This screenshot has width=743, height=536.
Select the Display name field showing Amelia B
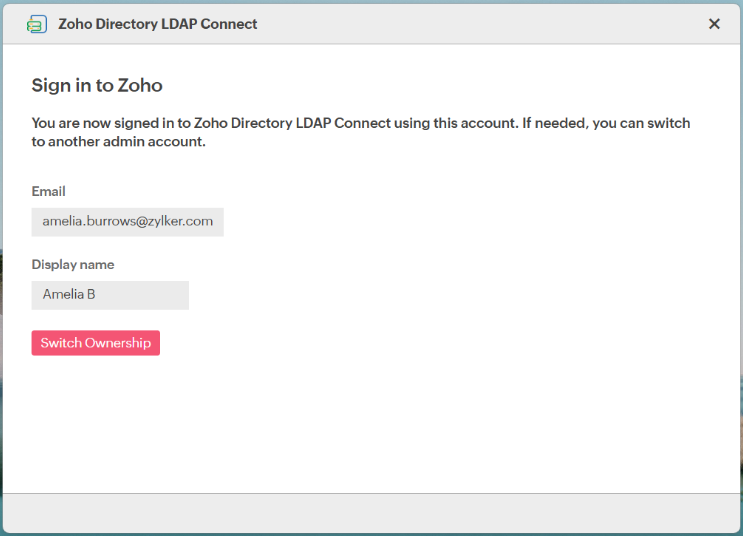[110, 295]
